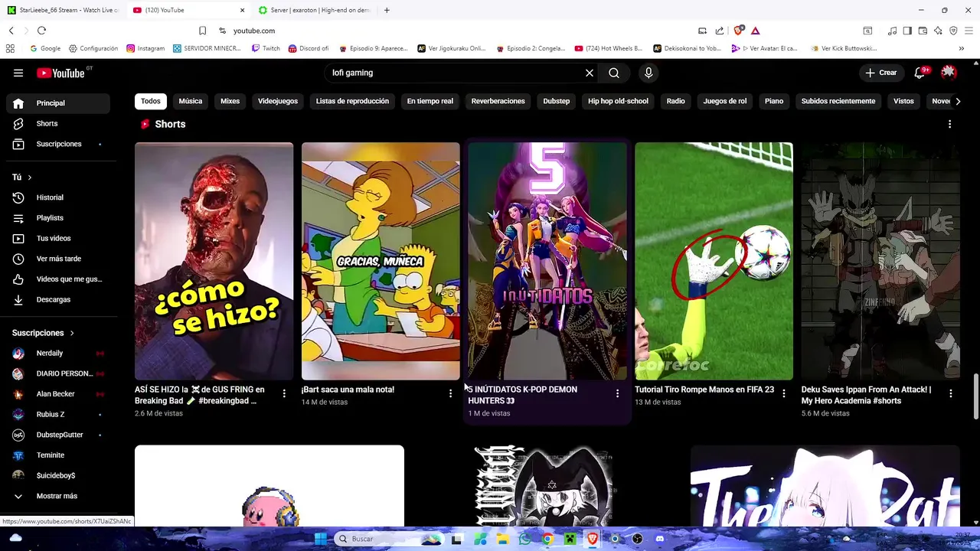Expand Suscripciones section in sidebar

(72, 333)
